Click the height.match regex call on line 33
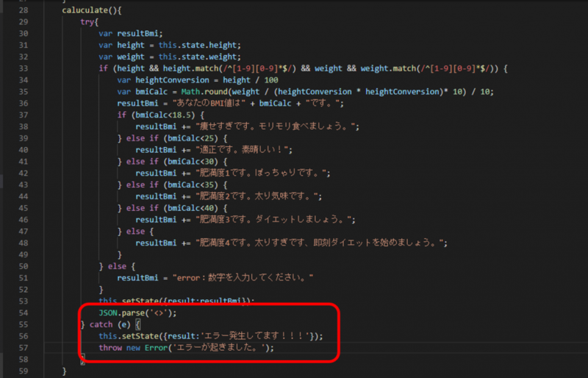The image size is (588, 378). coord(229,68)
